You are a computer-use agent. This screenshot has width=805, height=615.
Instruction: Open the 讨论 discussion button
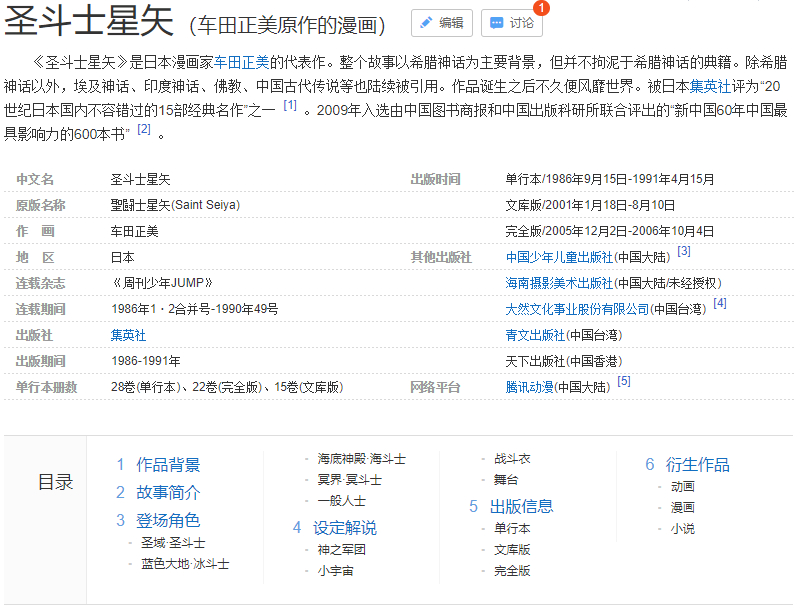pyautogui.click(x=511, y=23)
